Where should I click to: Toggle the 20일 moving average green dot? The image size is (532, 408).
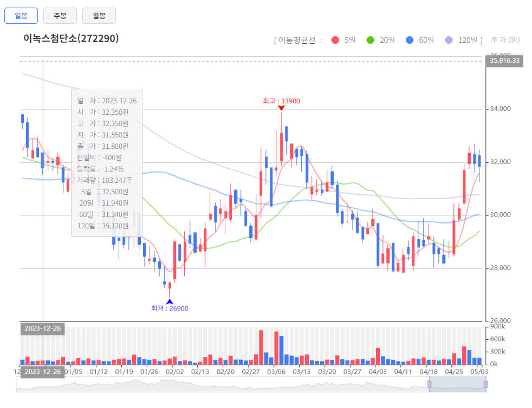[371, 41]
